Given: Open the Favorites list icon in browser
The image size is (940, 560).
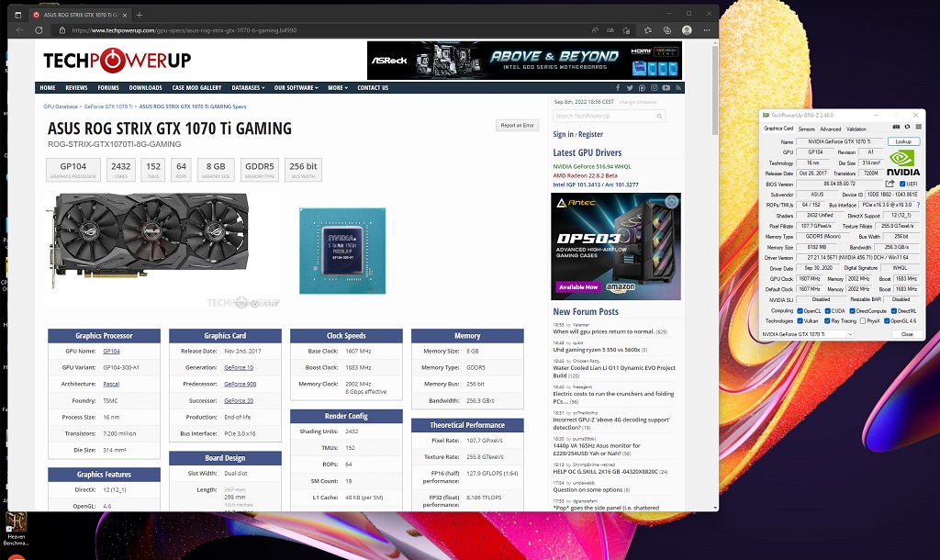Looking at the screenshot, I should (x=648, y=30).
